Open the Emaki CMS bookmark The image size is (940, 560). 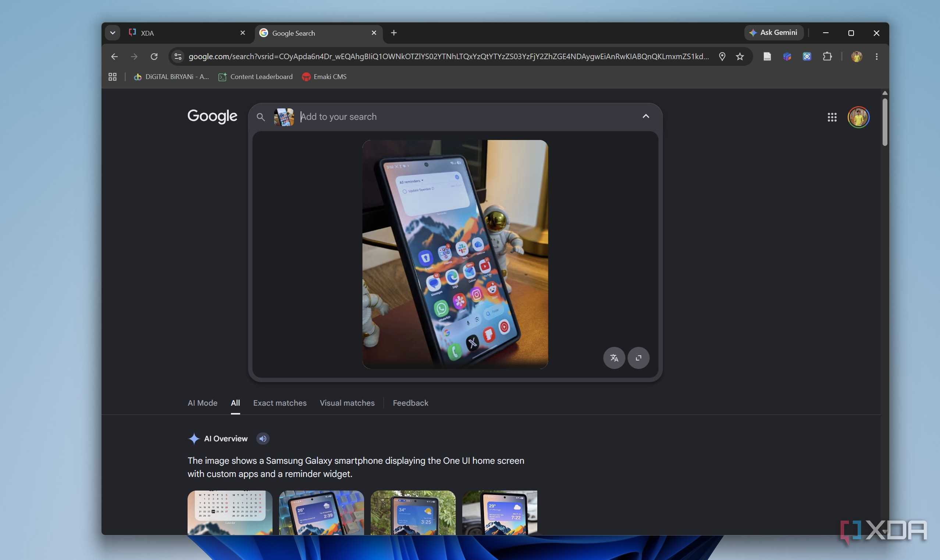tap(324, 77)
